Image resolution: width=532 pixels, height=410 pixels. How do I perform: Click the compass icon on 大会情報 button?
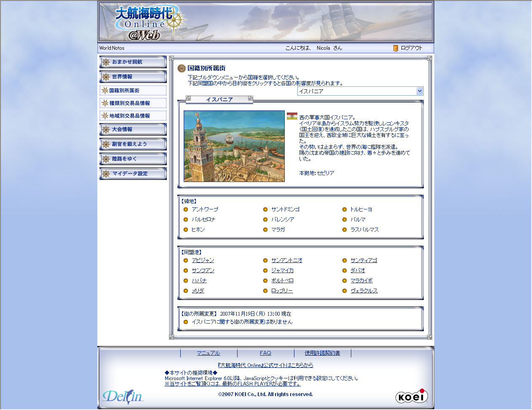point(106,130)
